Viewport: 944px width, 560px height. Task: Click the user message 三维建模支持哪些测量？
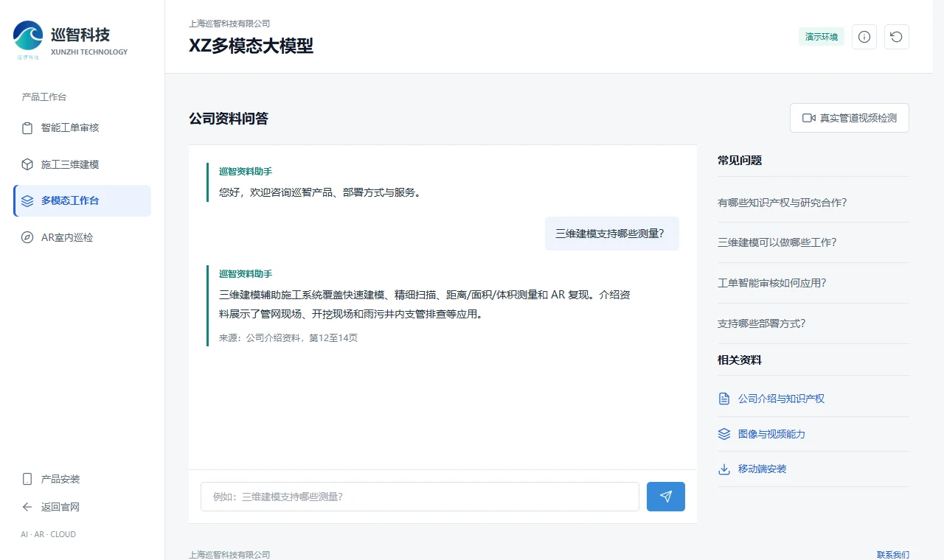pos(612,234)
